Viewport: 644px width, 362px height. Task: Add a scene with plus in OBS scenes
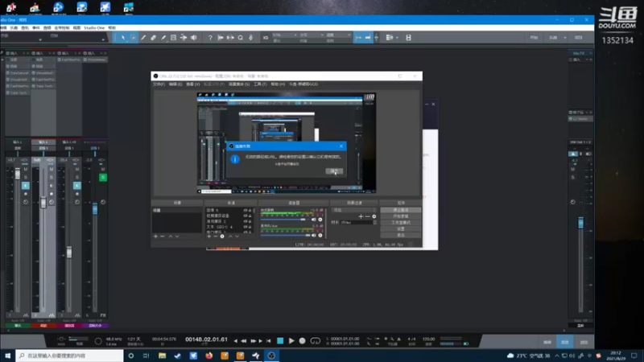tap(155, 237)
